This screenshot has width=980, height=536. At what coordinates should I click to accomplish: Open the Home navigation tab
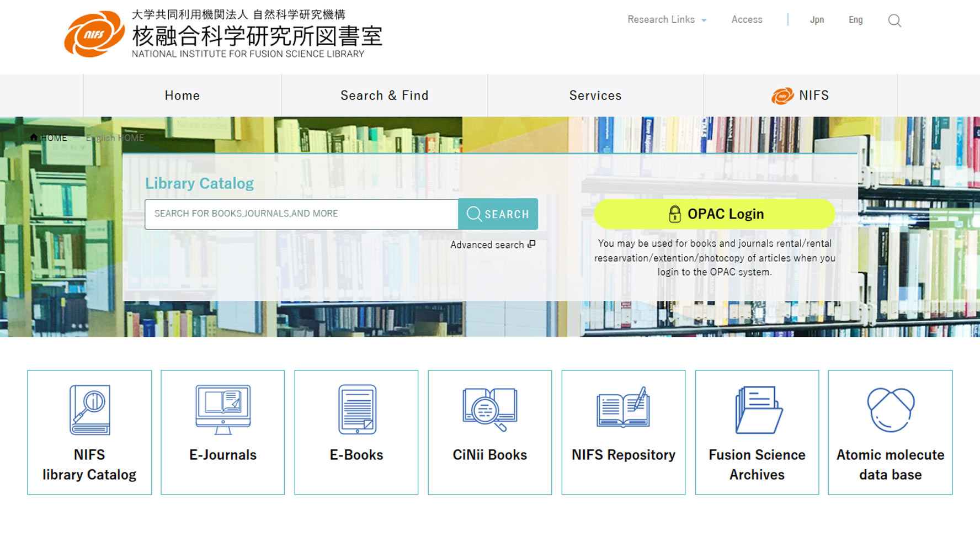click(182, 95)
